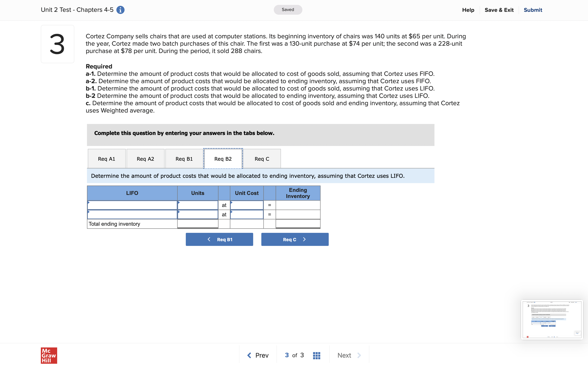
Task: Open second LIFO row description dropdown
Action: [x=132, y=214]
